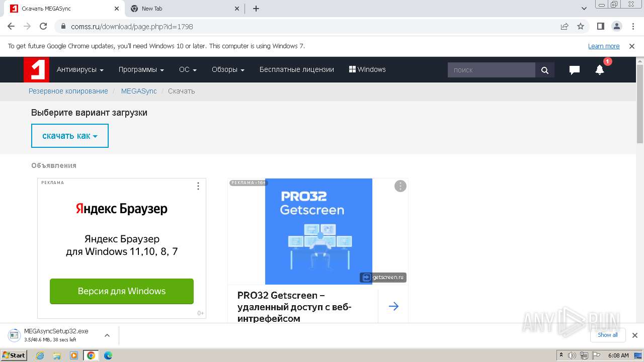Expand the Обзоры menu

228,69
